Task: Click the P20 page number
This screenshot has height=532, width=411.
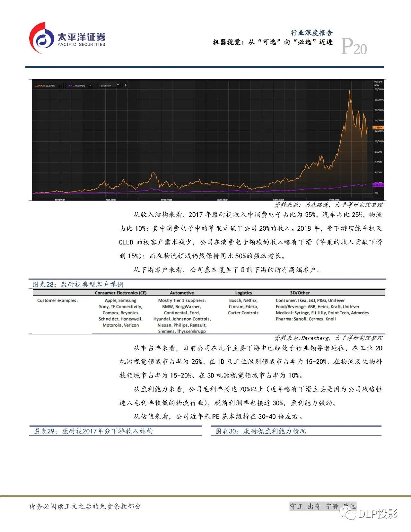Action: 354,46
